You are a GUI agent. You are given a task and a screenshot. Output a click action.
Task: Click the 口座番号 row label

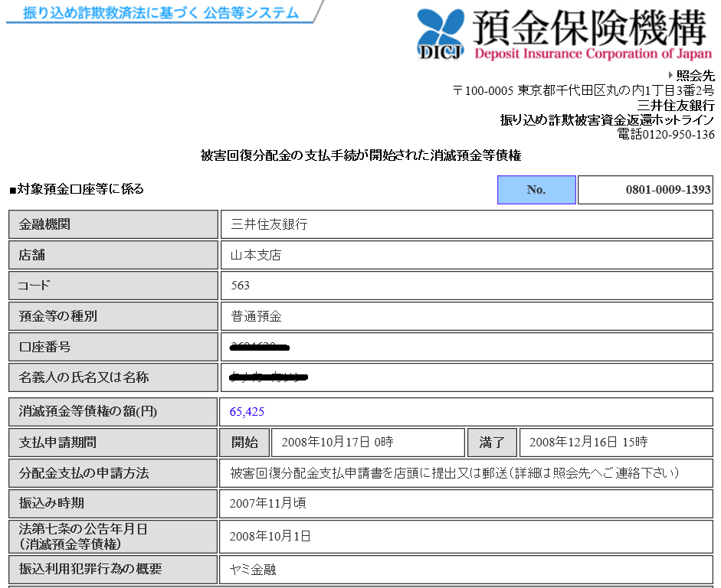(113, 347)
